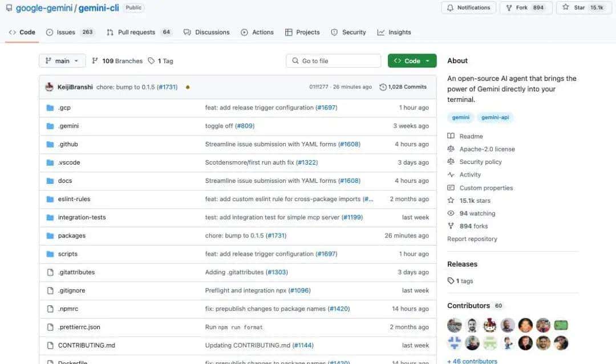Click the .vscode folder icon
This screenshot has height=364, width=616.
(50, 162)
